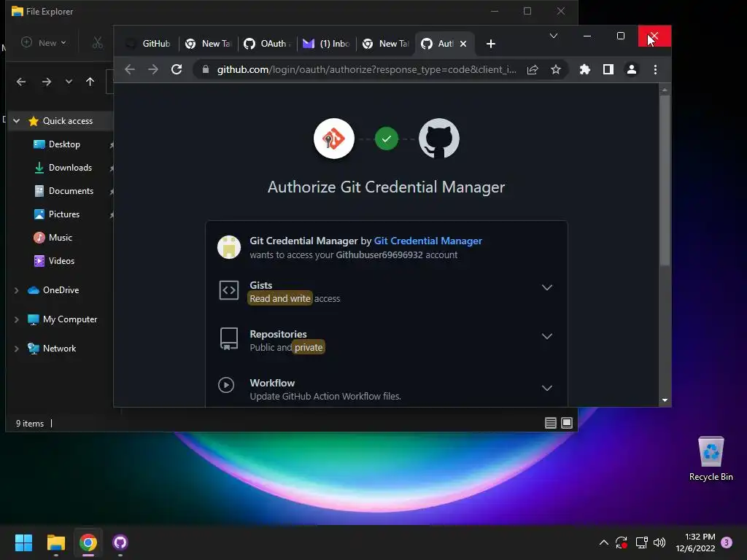747x560 pixels.
Task: Open volume control in system tray
Action: (x=659, y=542)
